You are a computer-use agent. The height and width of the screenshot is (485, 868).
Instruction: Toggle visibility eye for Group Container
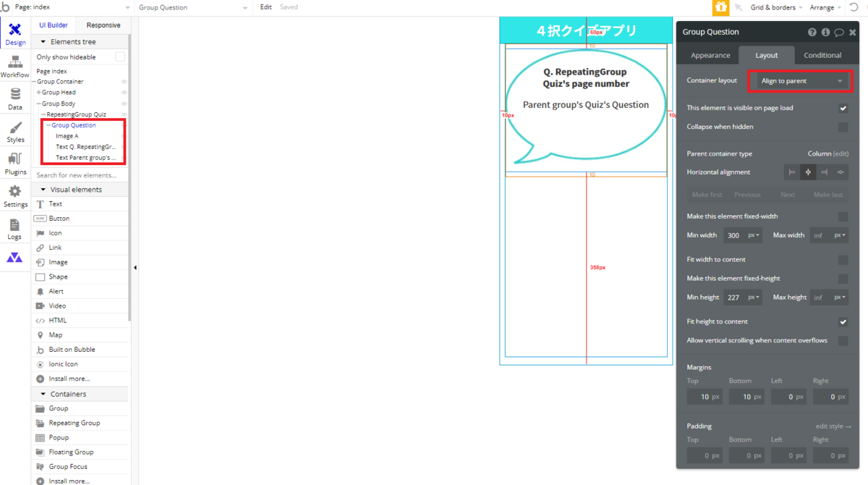[124, 82]
